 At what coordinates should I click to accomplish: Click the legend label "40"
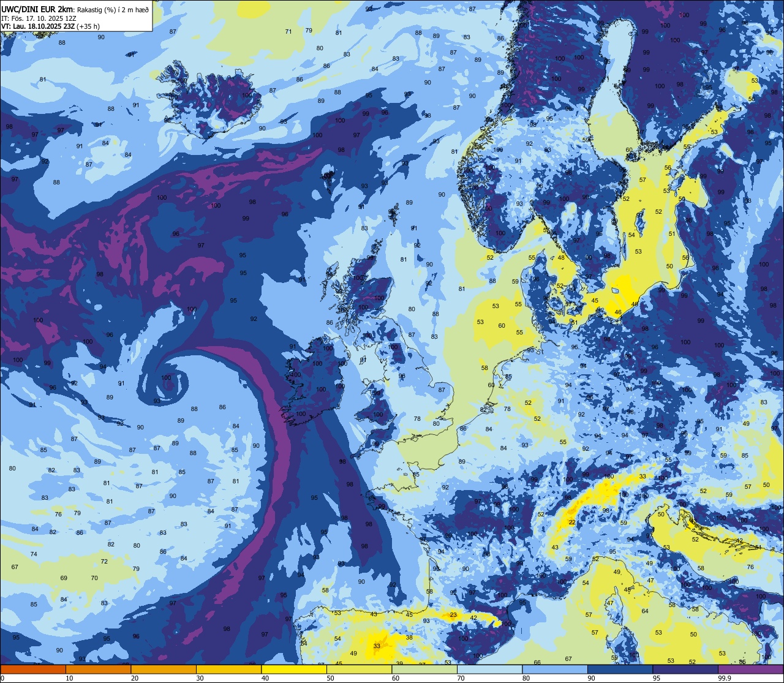click(x=265, y=678)
